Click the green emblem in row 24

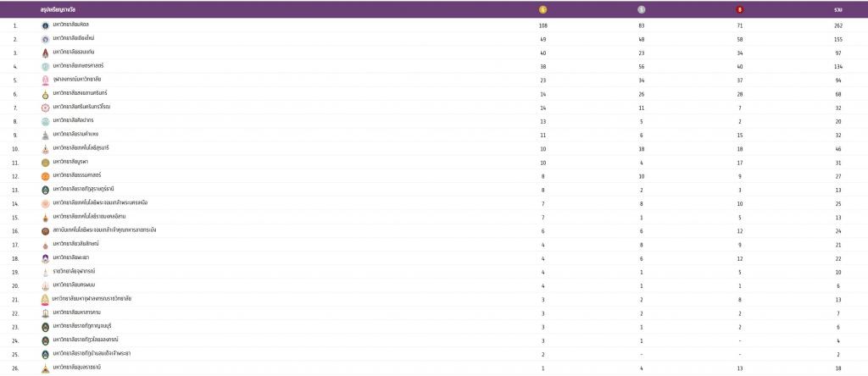tap(46, 340)
